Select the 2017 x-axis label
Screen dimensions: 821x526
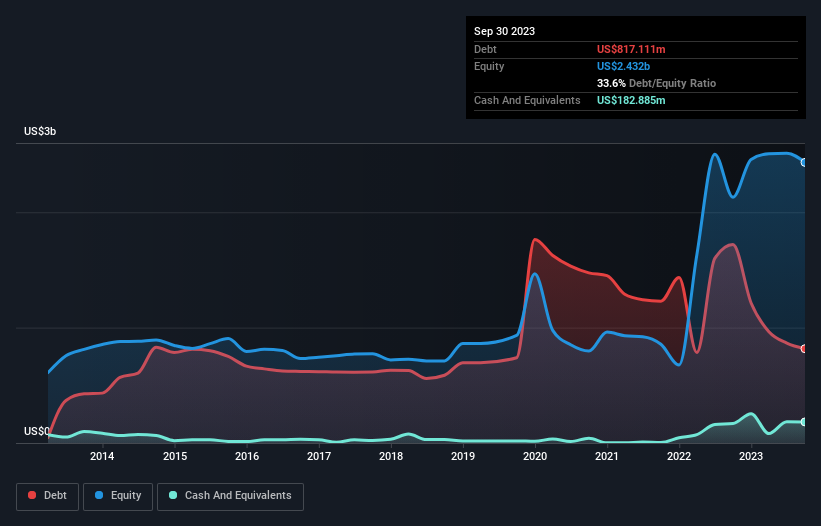coord(319,456)
